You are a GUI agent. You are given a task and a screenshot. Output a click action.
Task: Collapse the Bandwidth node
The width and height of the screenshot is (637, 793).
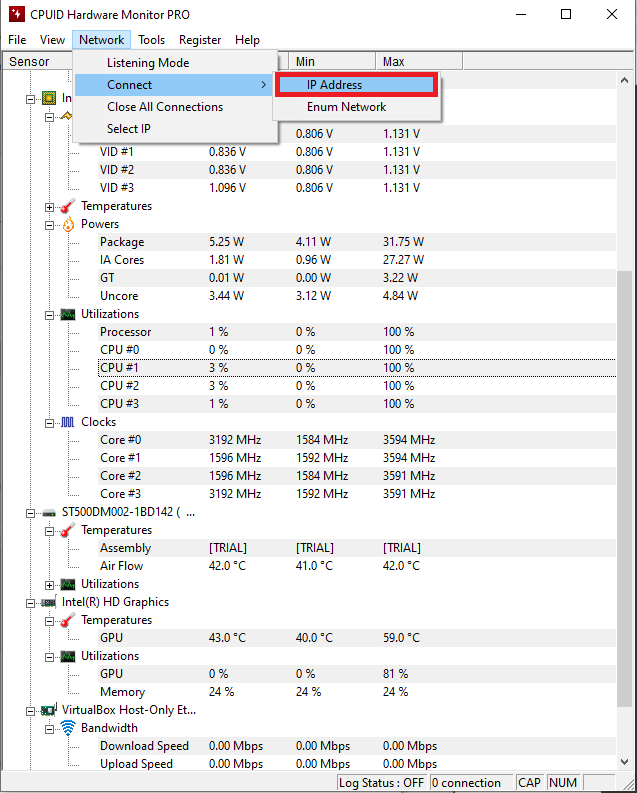tap(50, 729)
